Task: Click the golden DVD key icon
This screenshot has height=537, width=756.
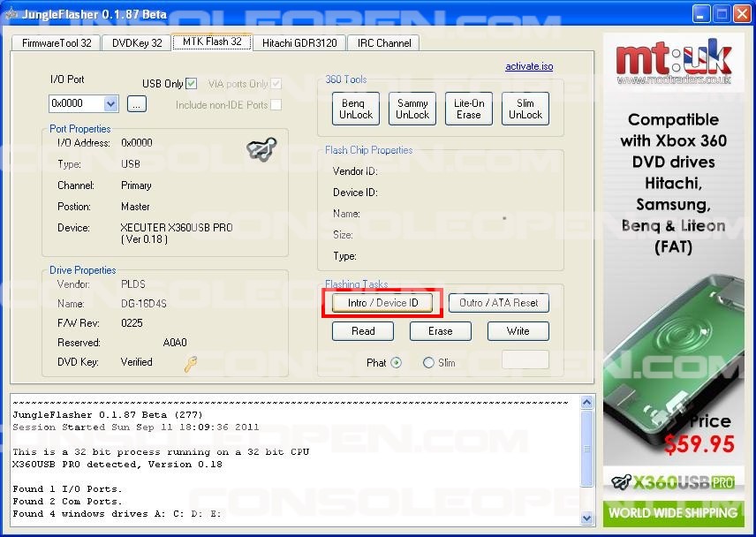Action: (190, 364)
